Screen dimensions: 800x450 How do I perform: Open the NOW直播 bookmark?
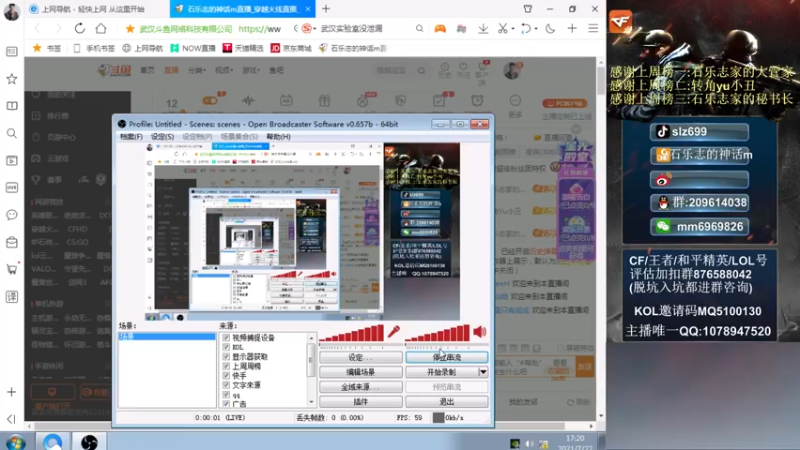193,48
